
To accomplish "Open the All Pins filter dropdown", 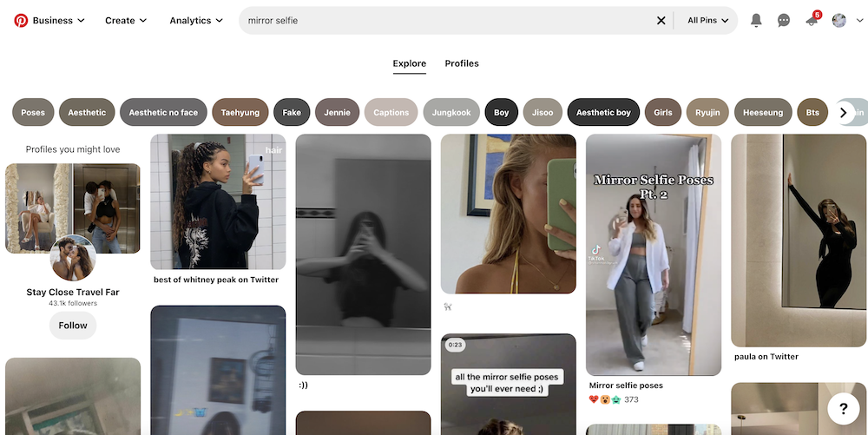I will 707,20.
